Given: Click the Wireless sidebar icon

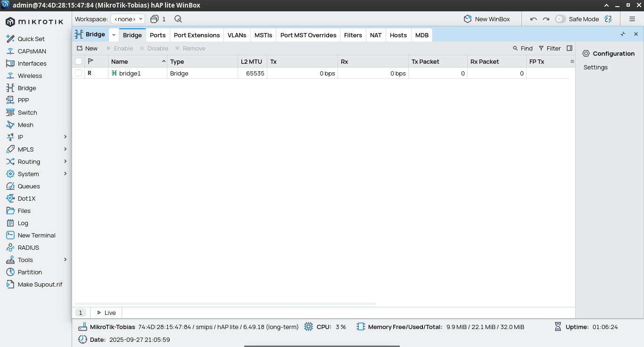Looking at the screenshot, I should [x=10, y=76].
